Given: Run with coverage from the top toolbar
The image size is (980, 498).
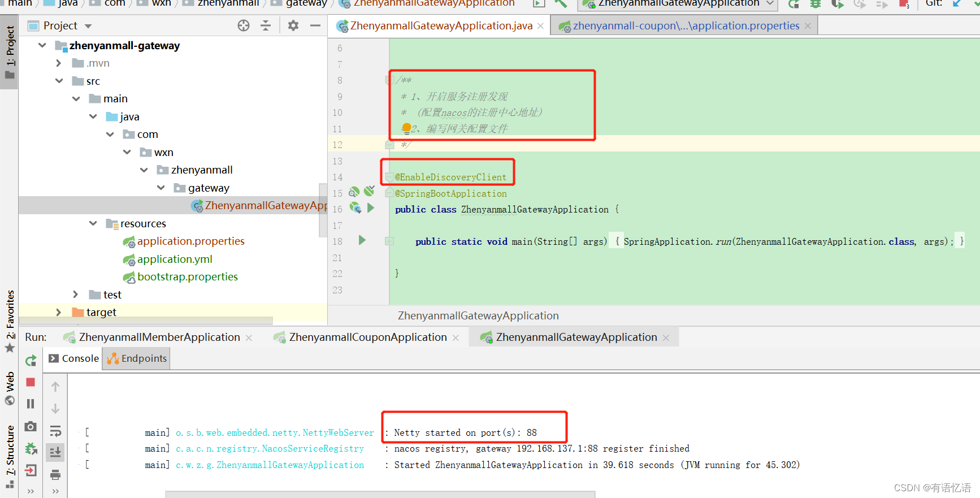Looking at the screenshot, I should click(838, 4).
